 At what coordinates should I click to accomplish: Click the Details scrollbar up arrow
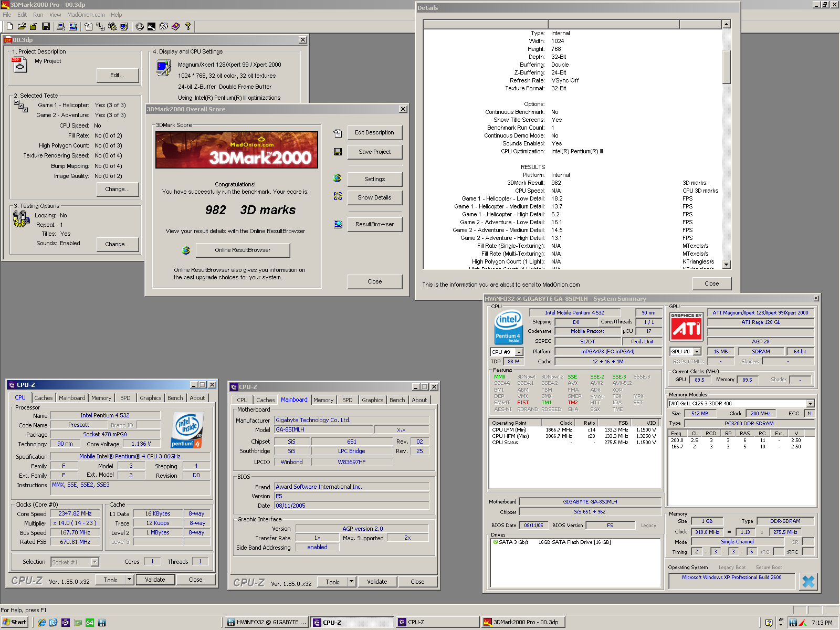pyautogui.click(x=727, y=24)
